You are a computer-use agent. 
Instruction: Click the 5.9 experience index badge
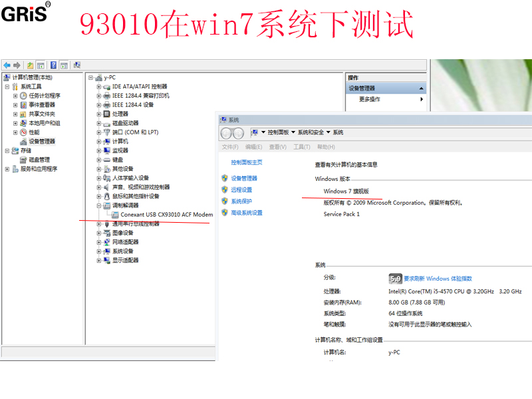click(x=395, y=279)
